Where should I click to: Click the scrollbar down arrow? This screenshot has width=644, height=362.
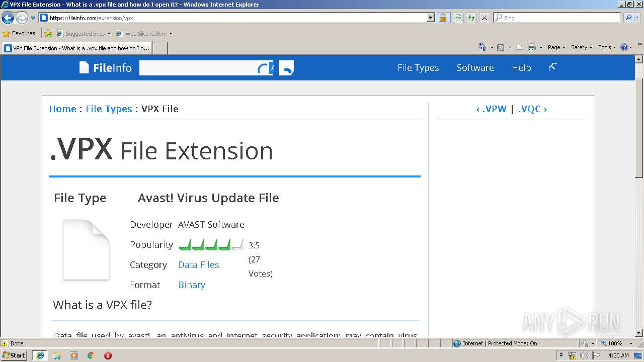point(639,333)
